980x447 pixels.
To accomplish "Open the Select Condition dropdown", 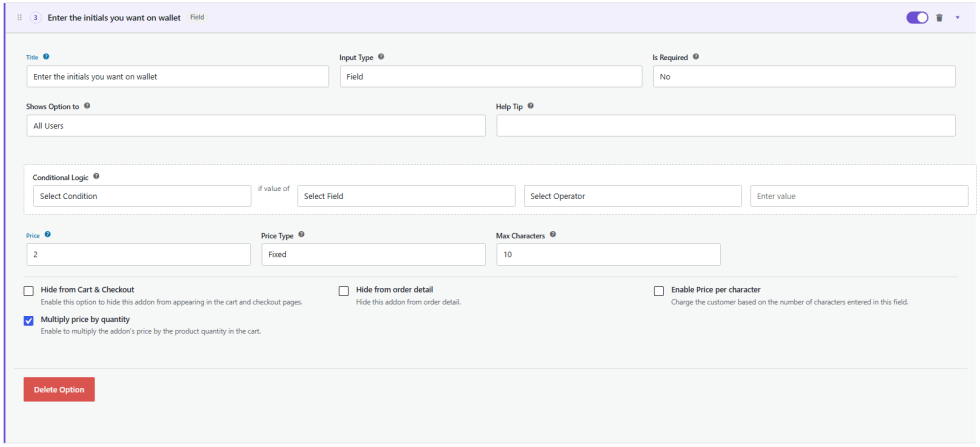I will pyautogui.click(x=142, y=196).
